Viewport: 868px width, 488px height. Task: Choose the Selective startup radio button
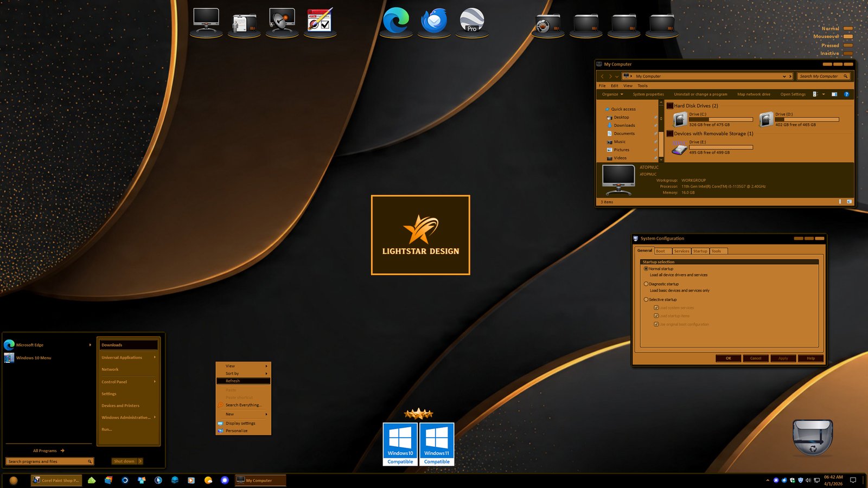click(x=646, y=300)
